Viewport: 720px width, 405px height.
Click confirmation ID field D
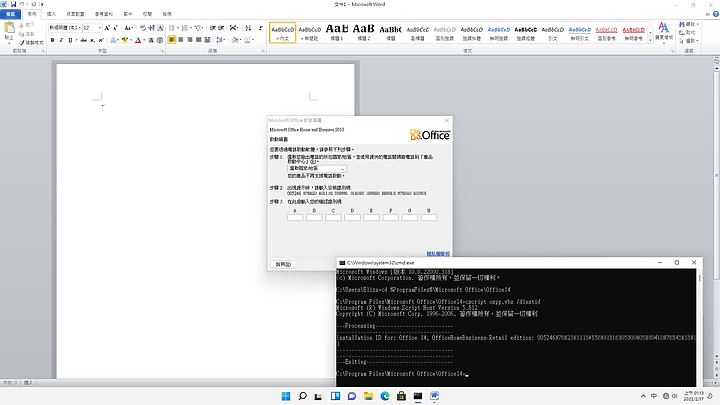(352, 217)
